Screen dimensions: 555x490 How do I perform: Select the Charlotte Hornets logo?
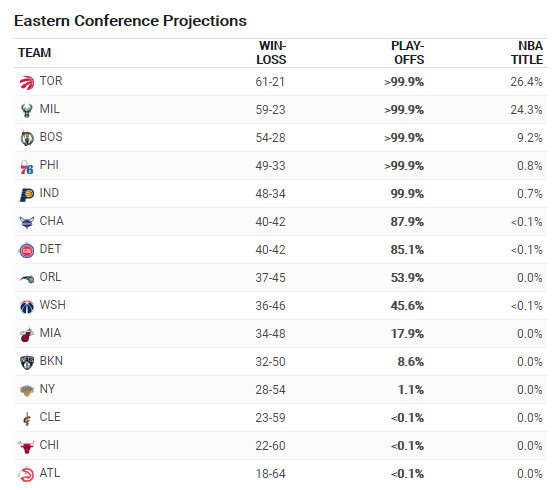tap(27, 223)
